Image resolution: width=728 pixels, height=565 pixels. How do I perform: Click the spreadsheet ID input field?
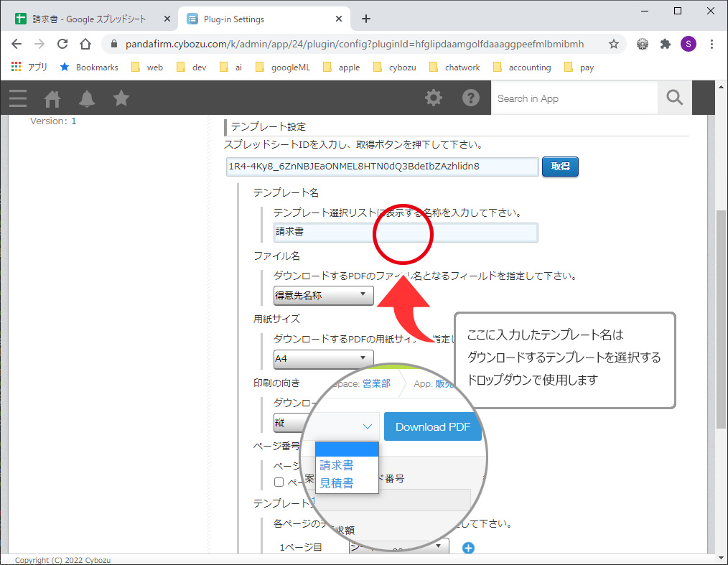[x=382, y=167]
